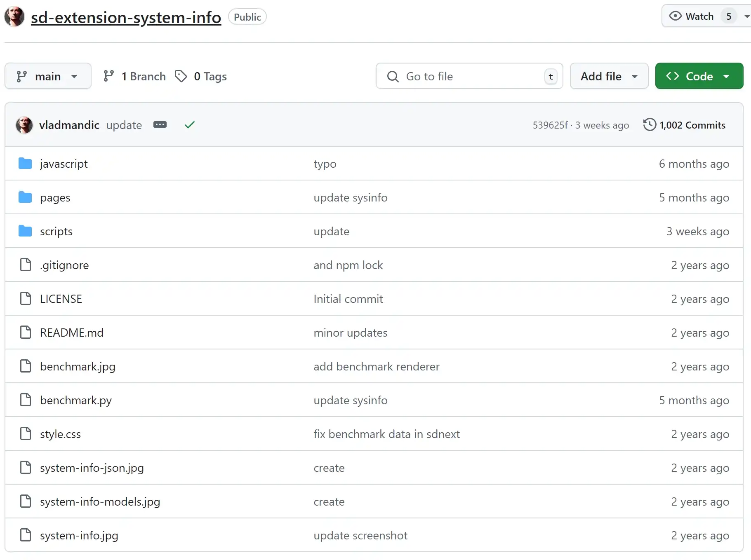
Task: Open the main branch selector dropdown
Action: pyautogui.click(x=48, y=76)
